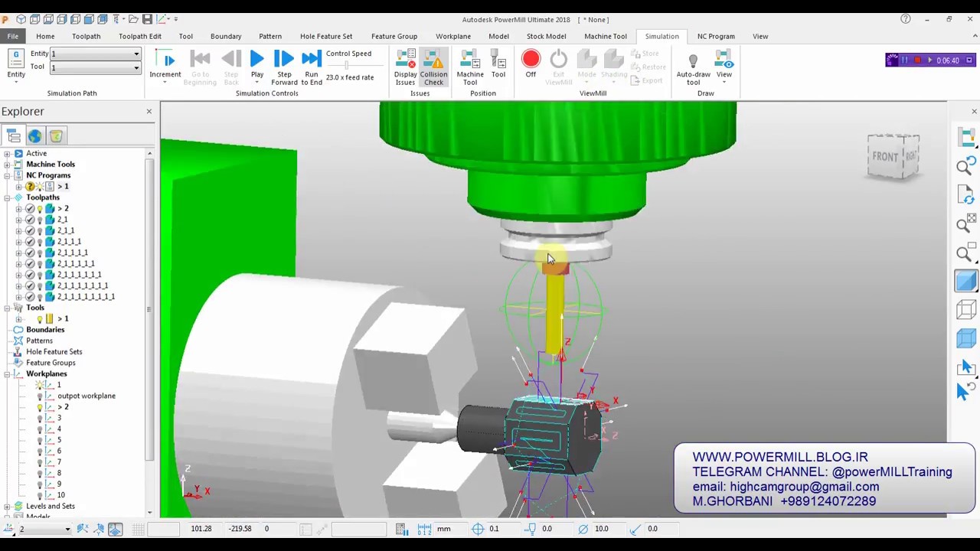The image size is (980, 551).
Task: Turn ViewMill Off with red button
Action: pyautogui.click(x=531, y=64)
